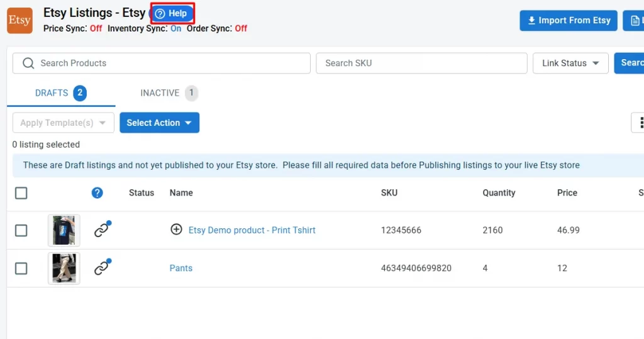Switch to the DRAFTS tab
The height and width of the screenshot is (339, 644).
[61, 93]
